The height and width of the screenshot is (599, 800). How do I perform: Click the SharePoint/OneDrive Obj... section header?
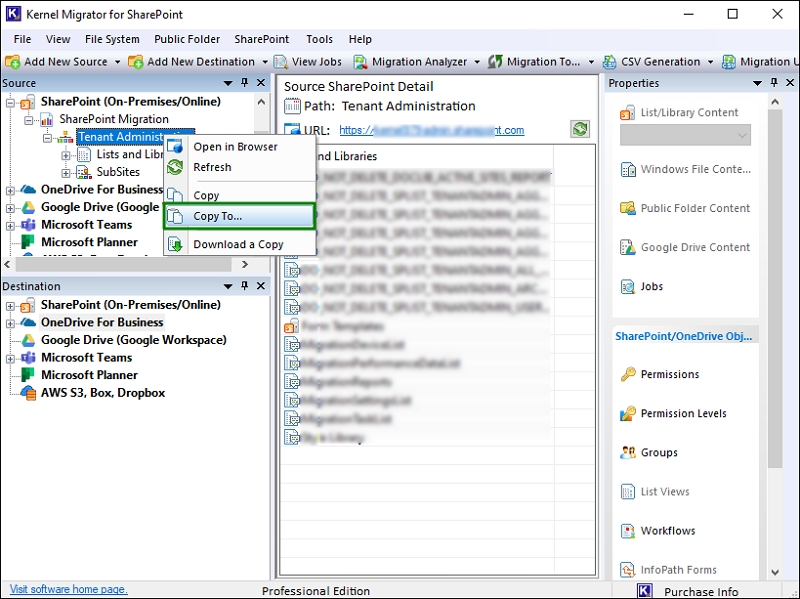[684, 336]
